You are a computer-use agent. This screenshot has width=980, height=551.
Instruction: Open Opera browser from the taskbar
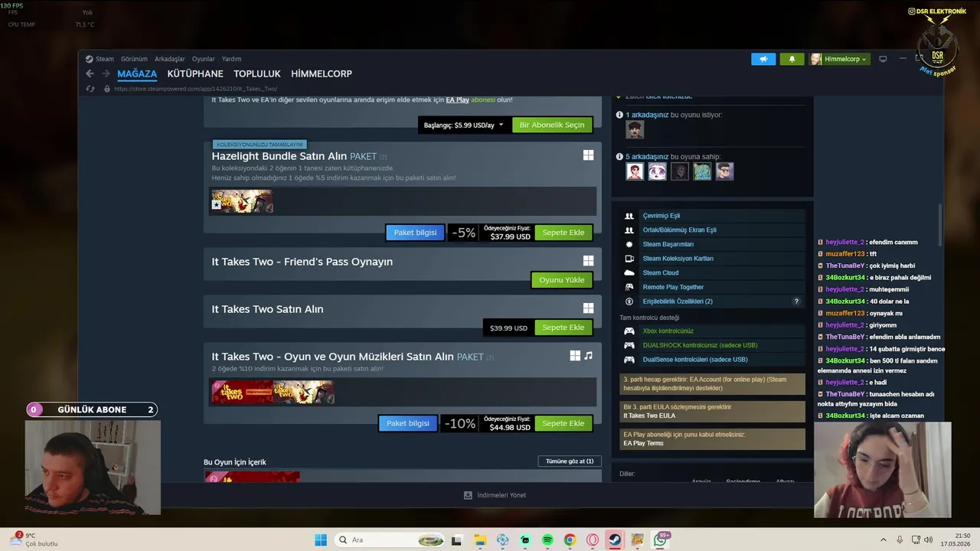click(x=592, y=540)
